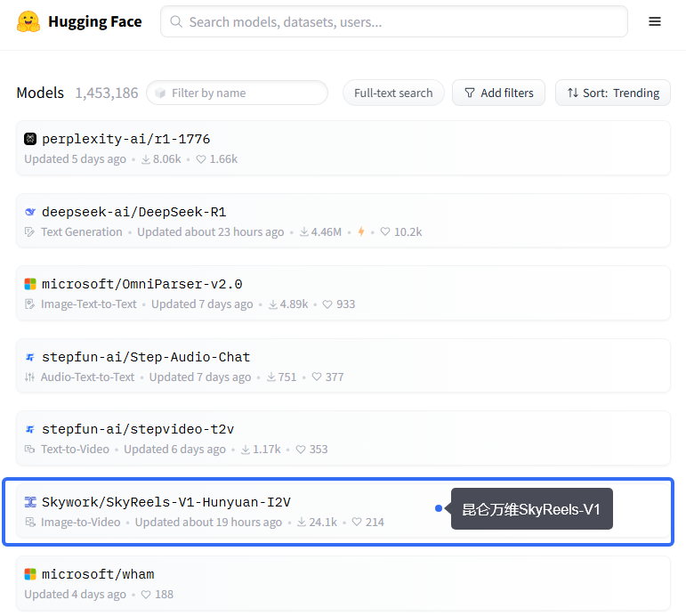Click the Models heading

point(40,93)
